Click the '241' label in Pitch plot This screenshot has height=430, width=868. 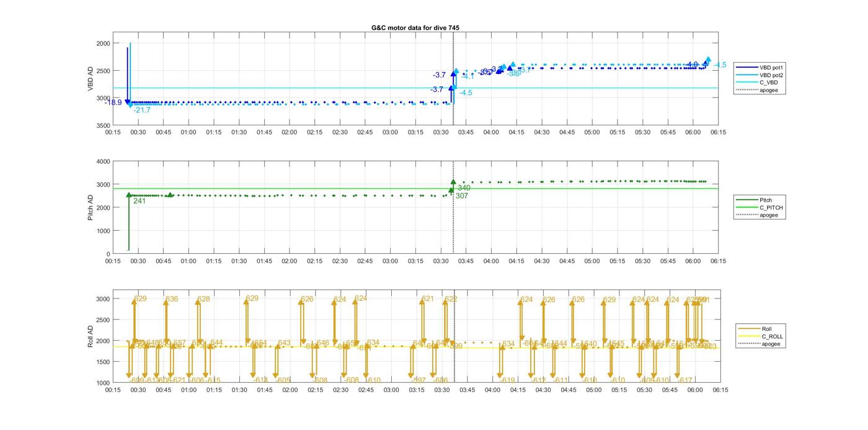(139, 200)
